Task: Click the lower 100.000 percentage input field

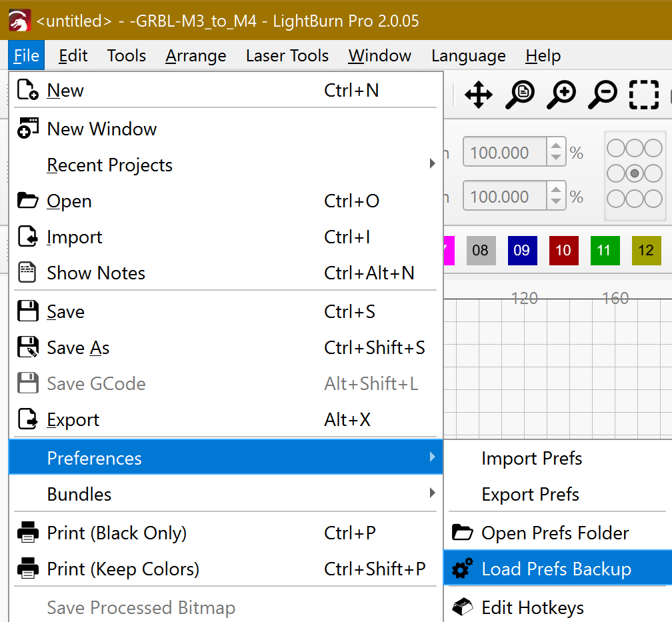Action: (504, 197)
